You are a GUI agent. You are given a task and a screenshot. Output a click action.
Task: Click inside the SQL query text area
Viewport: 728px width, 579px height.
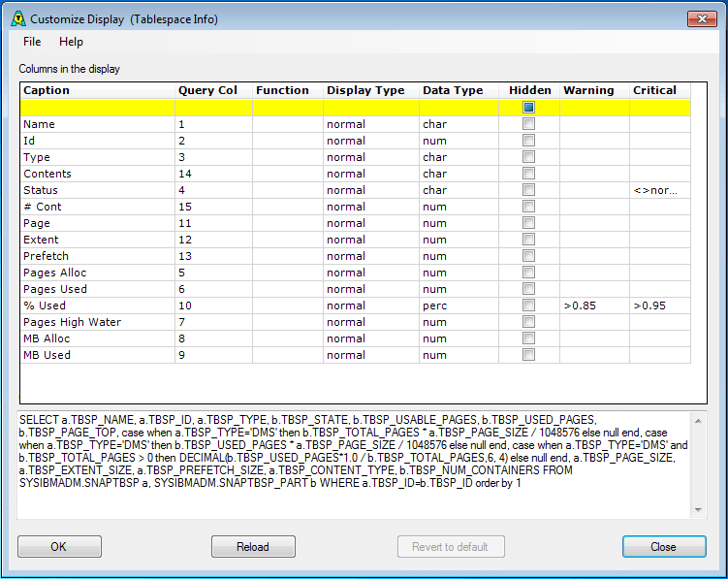[354, 466]
